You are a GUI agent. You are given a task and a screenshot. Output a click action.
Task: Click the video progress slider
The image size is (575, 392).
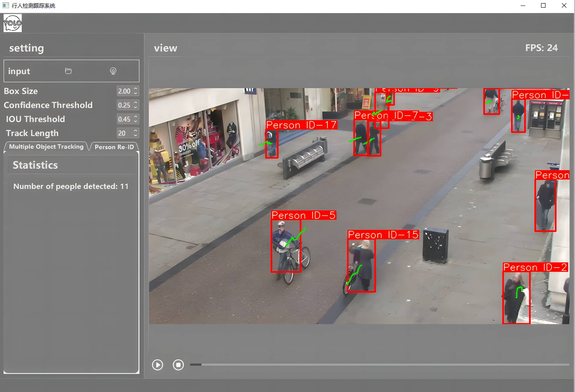click(379, 365)
